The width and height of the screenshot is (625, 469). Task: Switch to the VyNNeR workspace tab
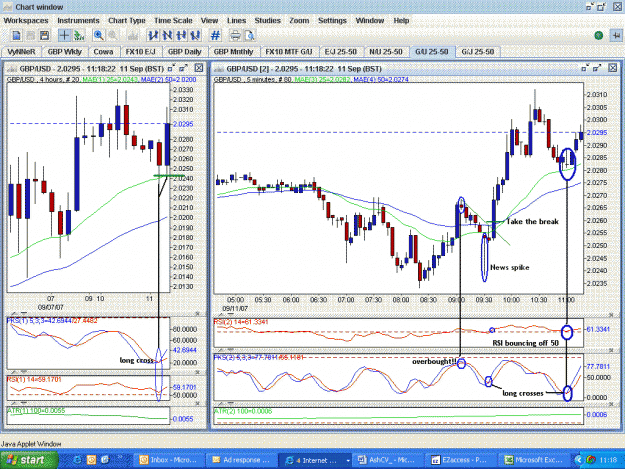pyautogui.click(x=21, y=52)
